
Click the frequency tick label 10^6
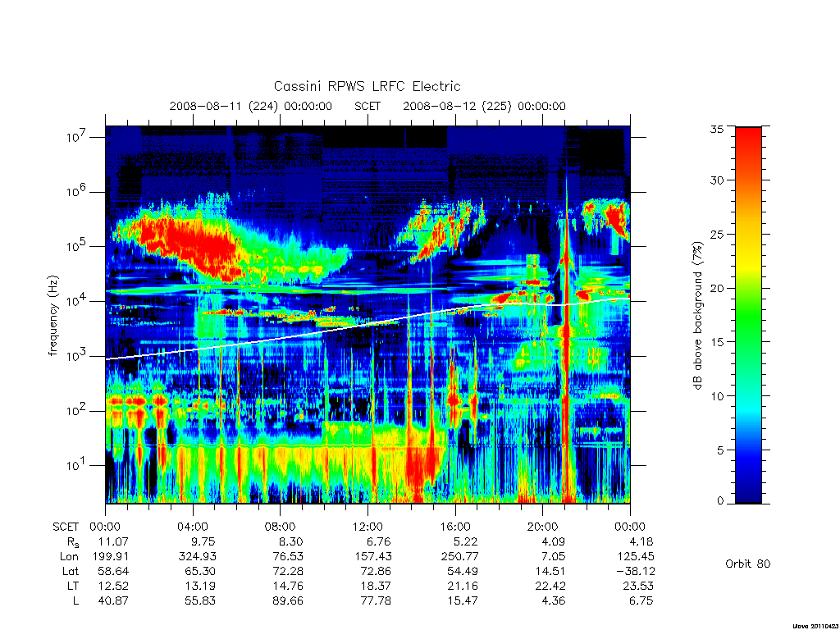pos(77,191)
